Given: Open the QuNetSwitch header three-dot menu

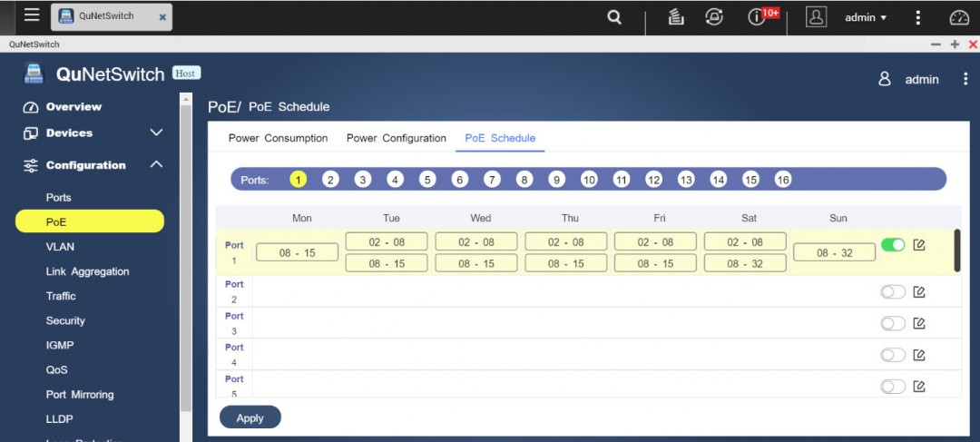Looking at the screenshot, I should tap(966, 79).
